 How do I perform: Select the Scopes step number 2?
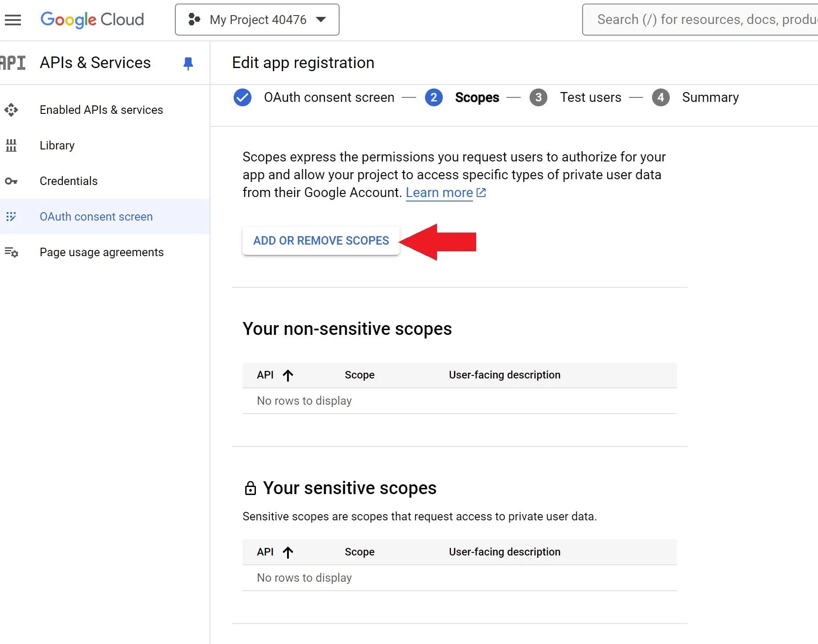[x=433, y=97]
